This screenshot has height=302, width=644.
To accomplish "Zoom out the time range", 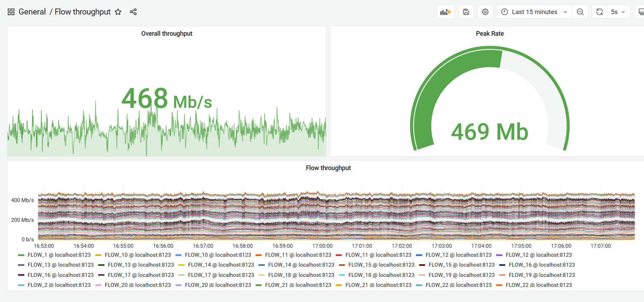I will [x=580, y=12].
